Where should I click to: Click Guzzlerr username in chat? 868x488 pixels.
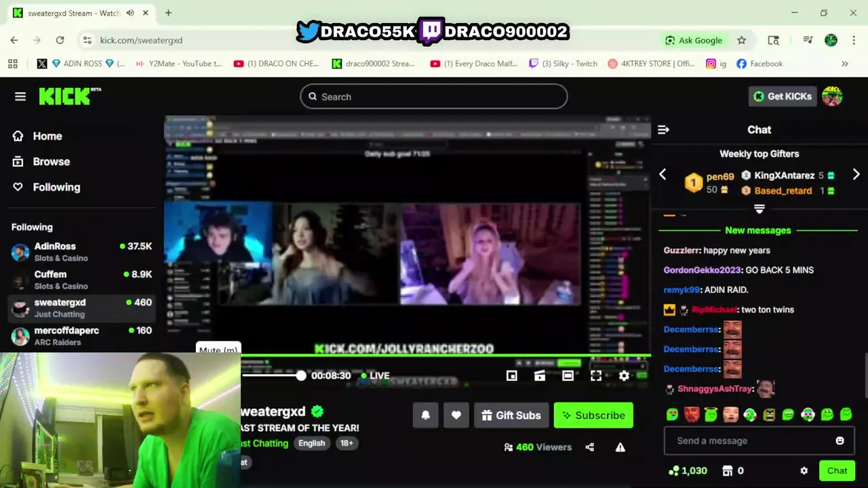[682, 250]
